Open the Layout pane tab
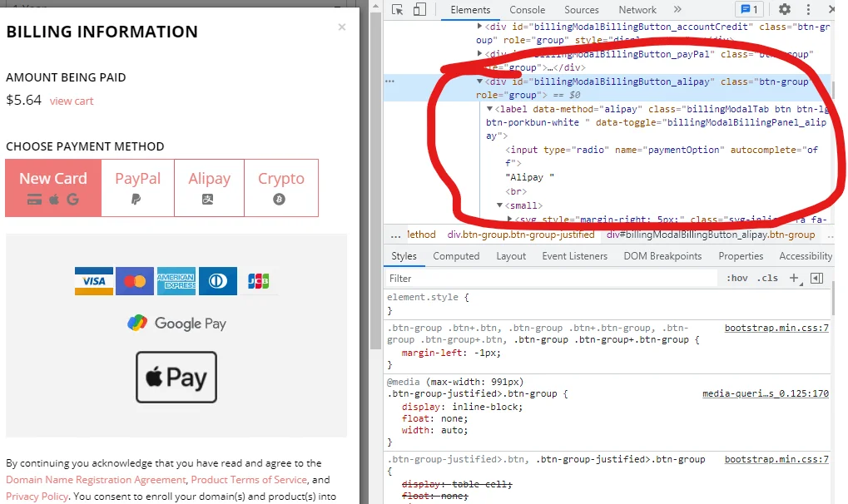The width and height of the screenshot is (848, 504). pyautogui.click(x=511, y=256)
